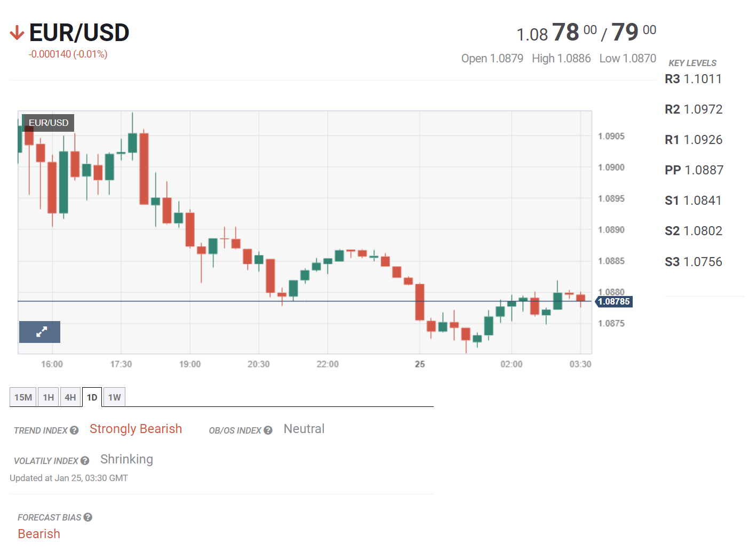Click the PP pivot point value 1.0887
Screen dimensions: 749x560
pos(694,170)
